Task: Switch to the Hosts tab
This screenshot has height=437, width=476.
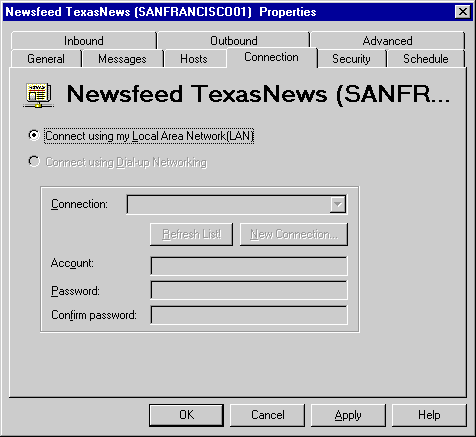Action: [194, 59]
